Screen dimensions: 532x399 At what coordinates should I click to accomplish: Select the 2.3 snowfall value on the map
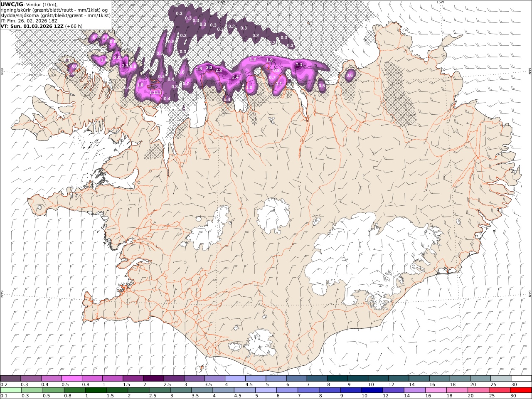click(219, 70)
